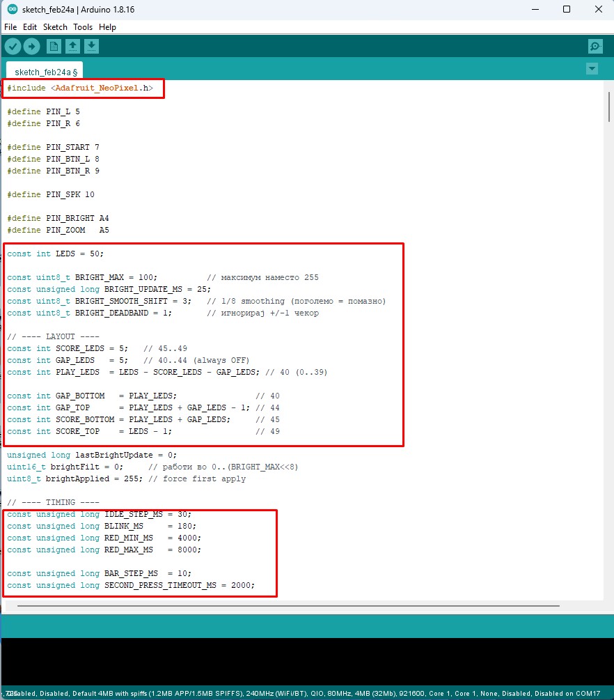
Task: Open the File menu
Action: [x=10, y=27]
